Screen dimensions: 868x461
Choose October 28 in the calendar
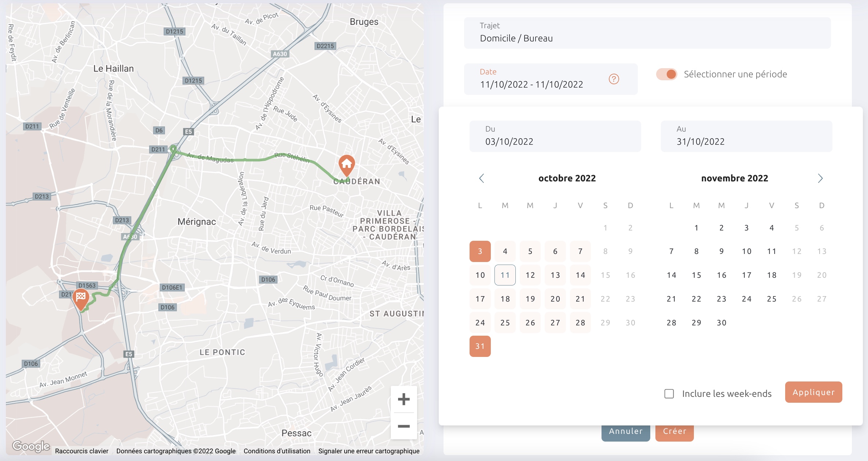pyautogui.click(x=580, y=323)
